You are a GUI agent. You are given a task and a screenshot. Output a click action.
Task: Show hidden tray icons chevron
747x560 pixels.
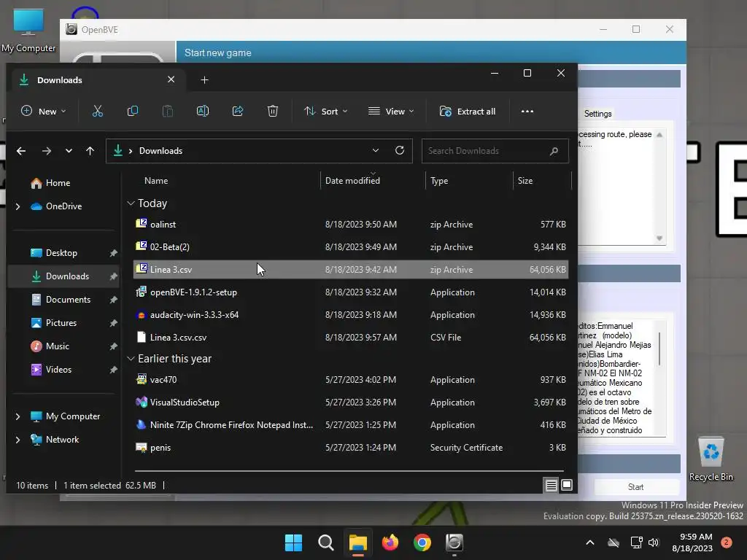(589, 542)
